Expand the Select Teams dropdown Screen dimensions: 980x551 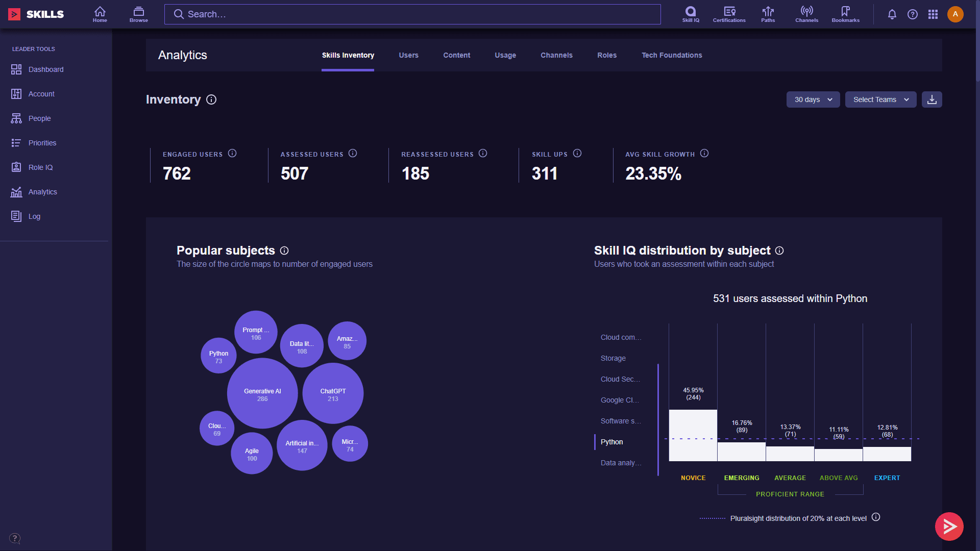click(x=880, y=99)
